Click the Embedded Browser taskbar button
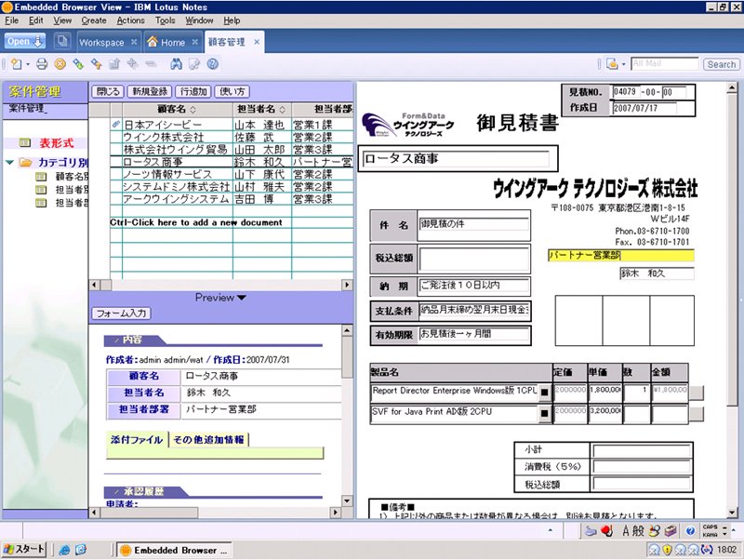744x560 pixels. pyautogui.click(x=174, y=550)
